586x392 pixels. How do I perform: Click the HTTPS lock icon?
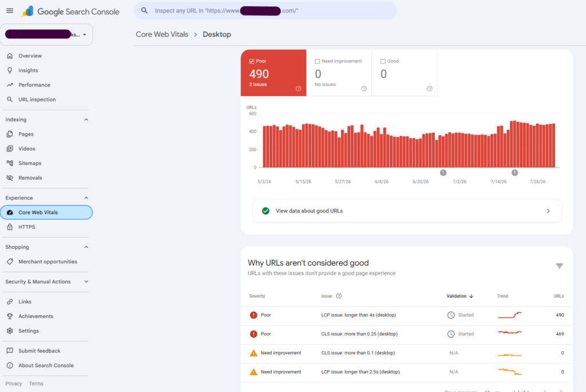point(10,227)
